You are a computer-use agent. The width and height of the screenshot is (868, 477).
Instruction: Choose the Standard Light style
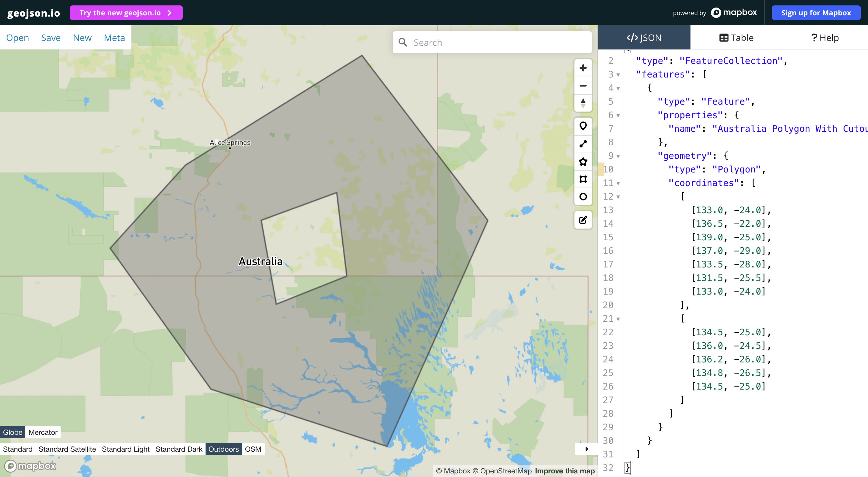[x=126, y=449]
